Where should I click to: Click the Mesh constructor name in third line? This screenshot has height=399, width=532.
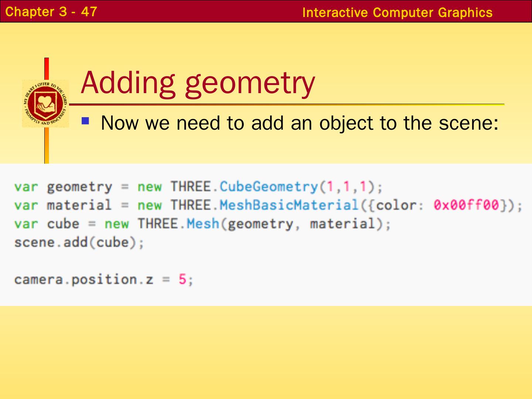tap(203, 224)
